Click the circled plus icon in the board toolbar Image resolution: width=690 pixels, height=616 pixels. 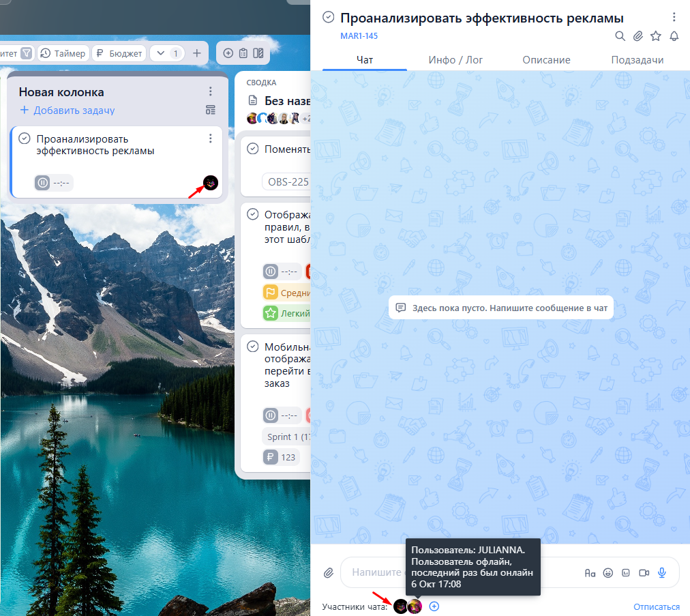click(x=228, y=53)
